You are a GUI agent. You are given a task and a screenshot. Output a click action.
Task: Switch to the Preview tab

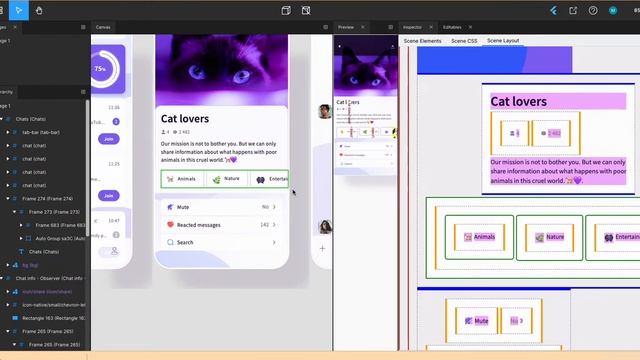[346, 27]
